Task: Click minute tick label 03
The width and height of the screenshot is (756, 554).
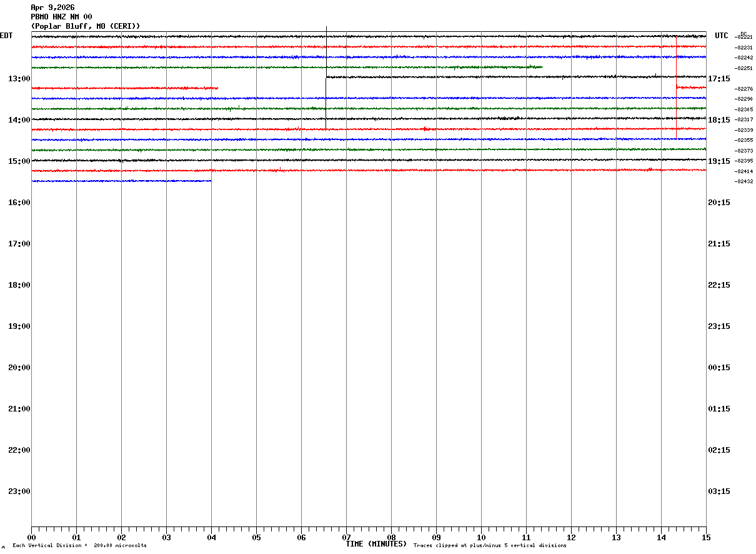Action: (x=166, y=538)
